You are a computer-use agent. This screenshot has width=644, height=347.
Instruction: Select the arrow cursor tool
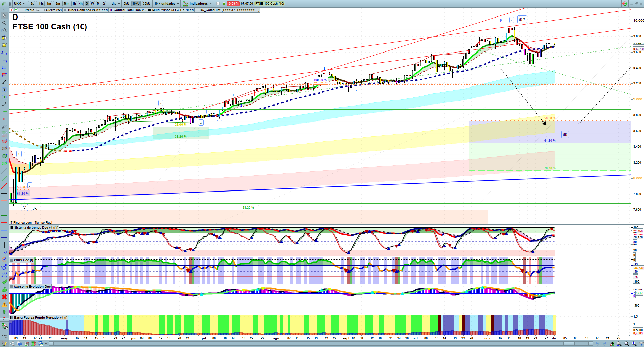pyautogui.click(x=4, y=15)
